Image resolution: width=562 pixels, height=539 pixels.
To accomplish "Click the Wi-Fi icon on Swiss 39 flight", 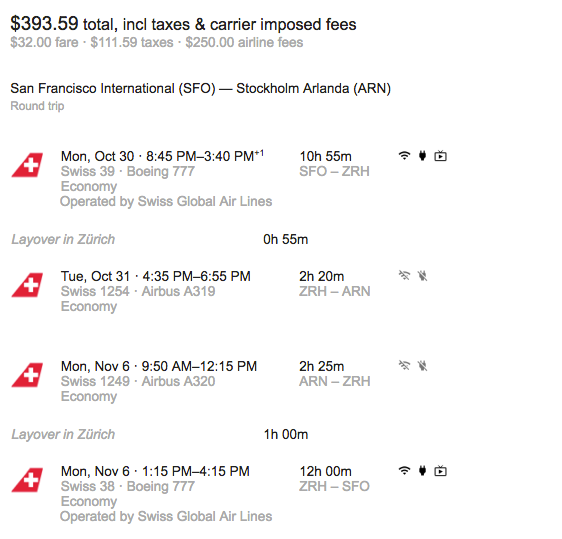I will 404,156.
